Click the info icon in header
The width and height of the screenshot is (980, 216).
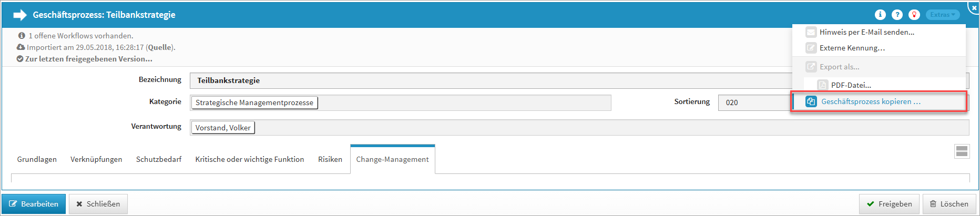880,15
